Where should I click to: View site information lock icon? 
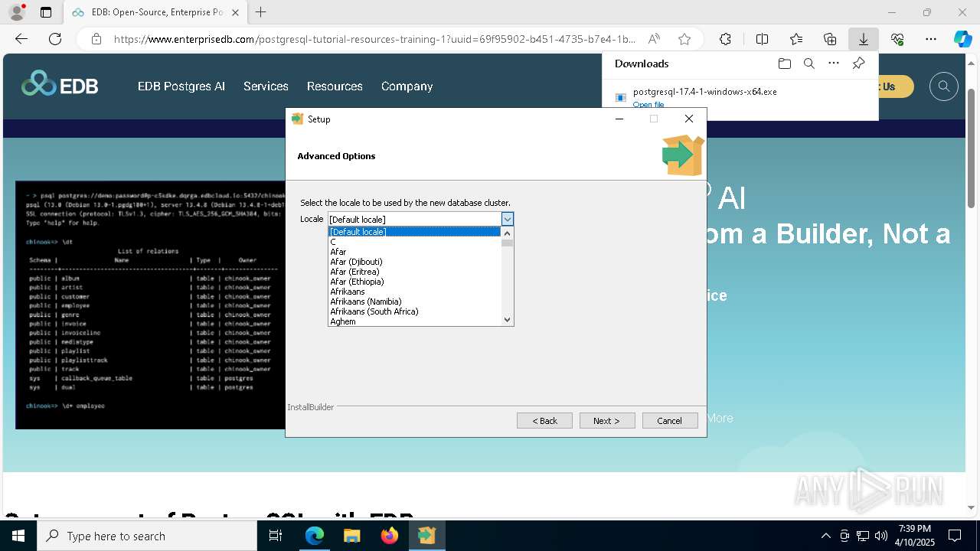click(x=96, y=39)
